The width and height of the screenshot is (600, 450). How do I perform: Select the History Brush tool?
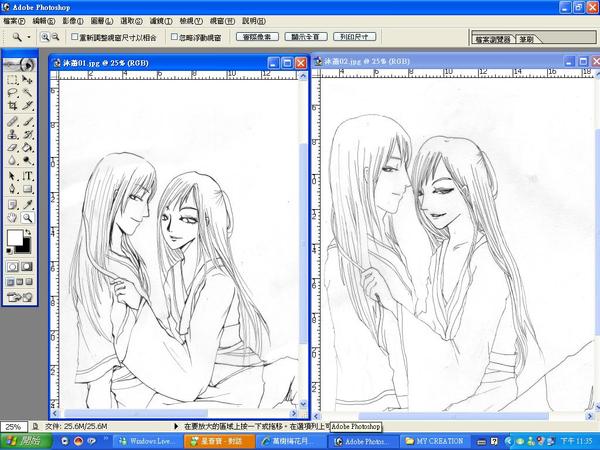tap(27, 135)
